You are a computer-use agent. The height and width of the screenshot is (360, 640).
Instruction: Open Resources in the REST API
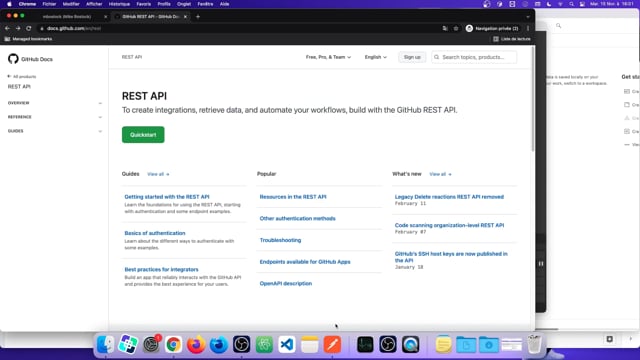click(x=293, y=197)
